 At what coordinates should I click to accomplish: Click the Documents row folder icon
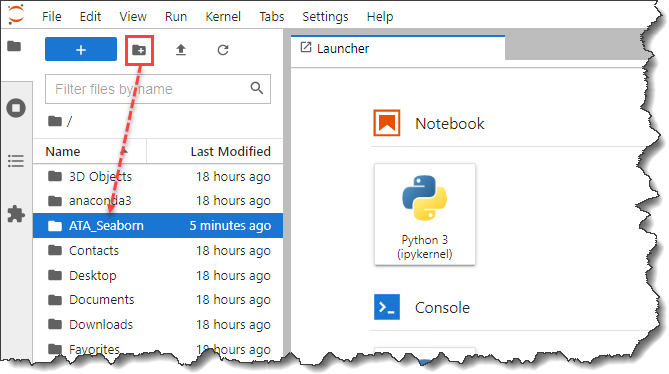(55, 300)
